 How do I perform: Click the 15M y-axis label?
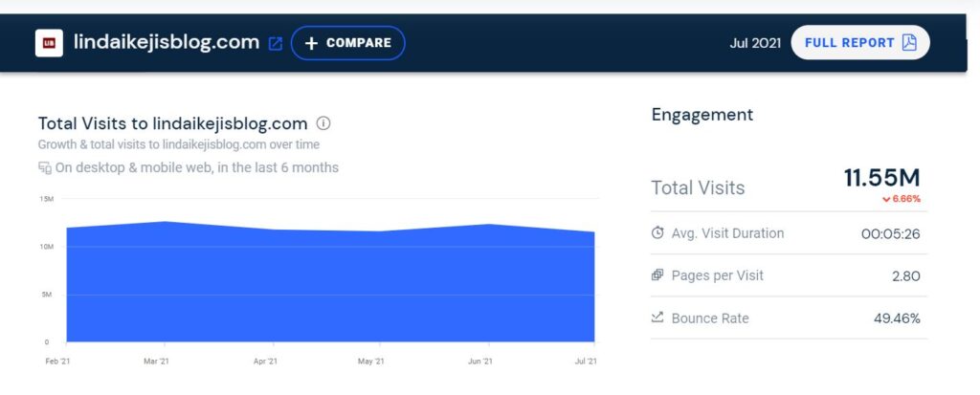[47, 199]
